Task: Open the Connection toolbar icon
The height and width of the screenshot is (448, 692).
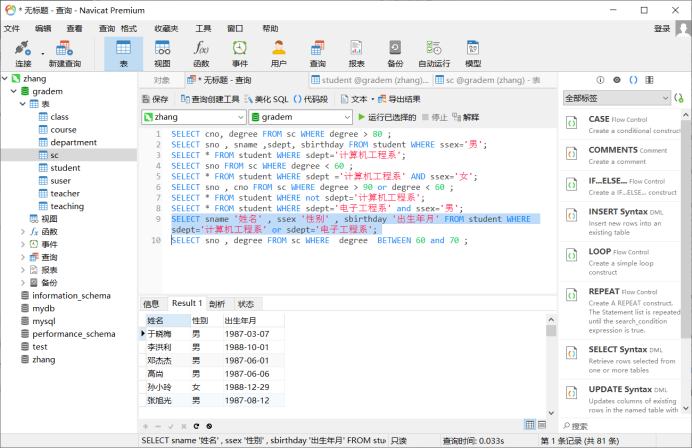Action: coord(23,53)
